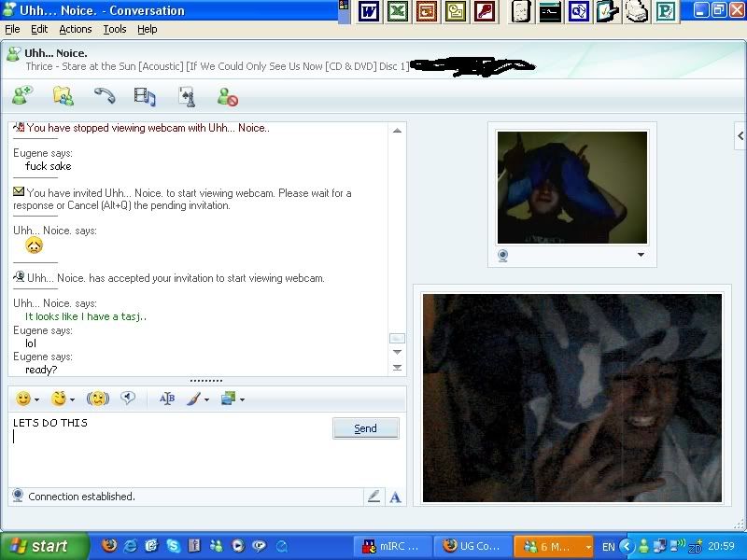Open Messenger tray icon
Viewport: 747px width, 560px height.
coord(643,546)
